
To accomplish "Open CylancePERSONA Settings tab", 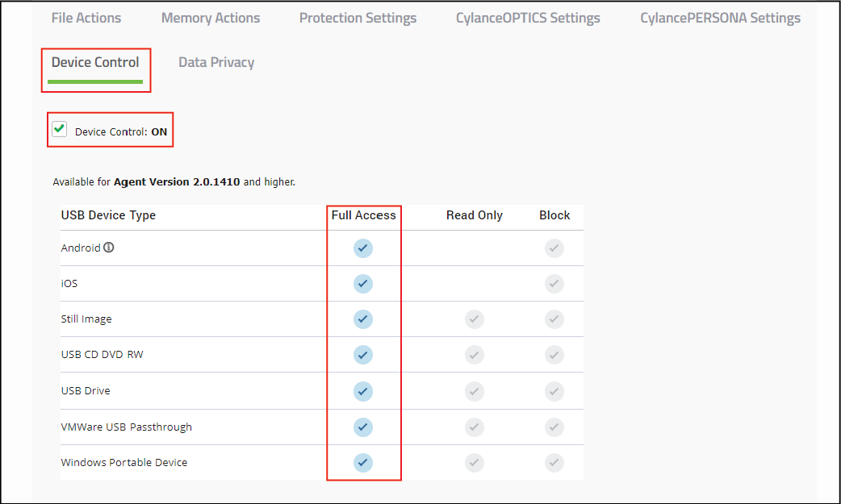I will (x=720, y=18).
